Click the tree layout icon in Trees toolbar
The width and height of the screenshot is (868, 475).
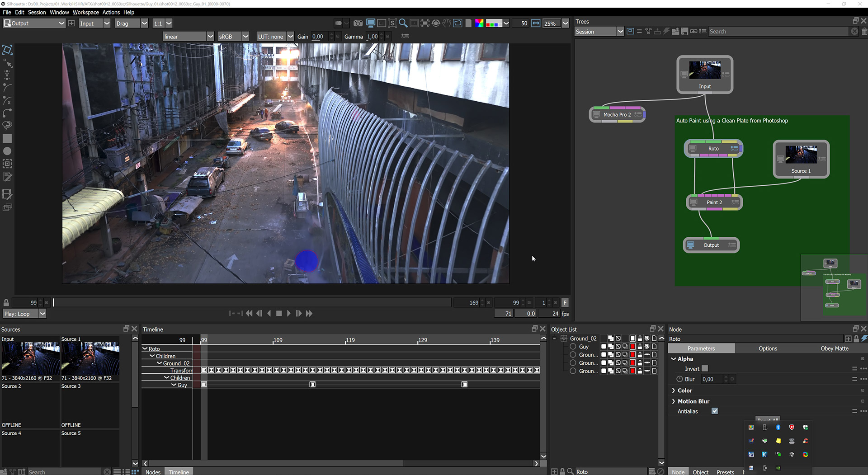point(648,31)
